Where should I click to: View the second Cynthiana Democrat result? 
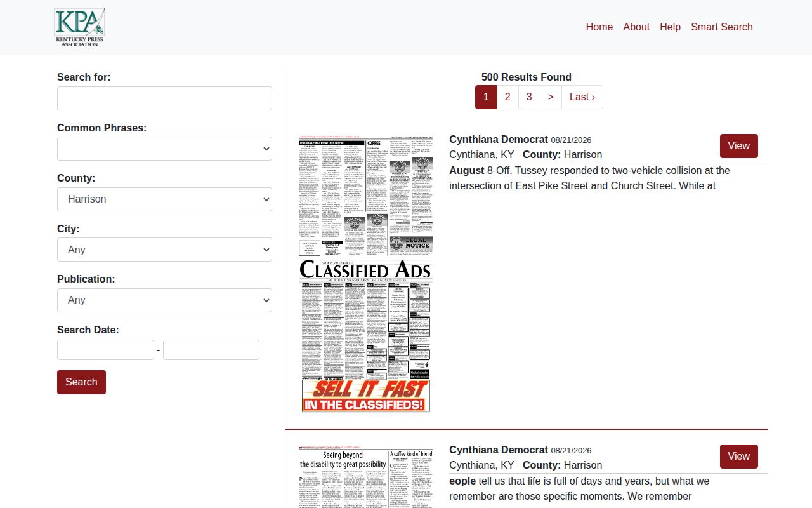click(x=739, y=457)
